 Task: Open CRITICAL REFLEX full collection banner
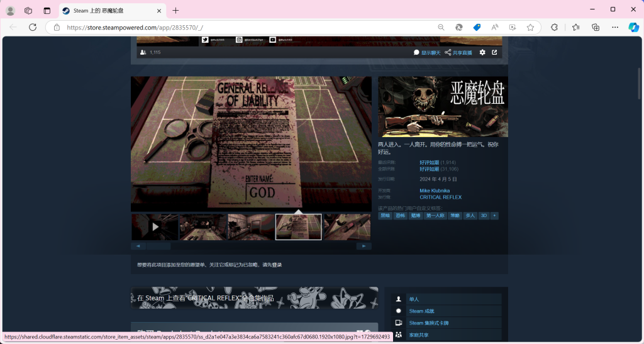coord(254,297)
